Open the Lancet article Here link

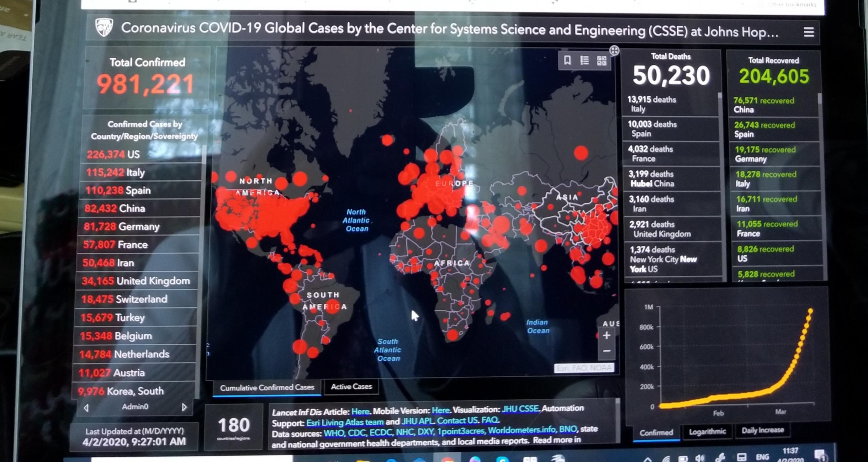(x=360, y=411)
